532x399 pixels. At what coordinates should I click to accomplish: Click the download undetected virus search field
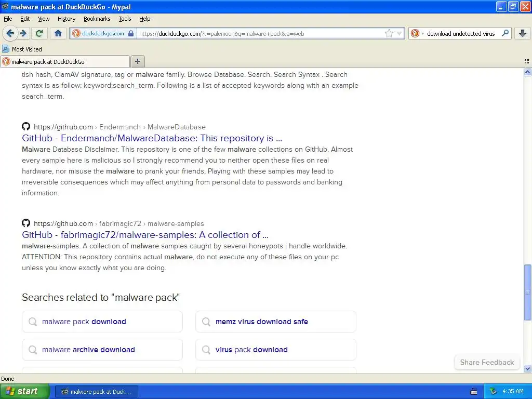[x=461, y=34]
